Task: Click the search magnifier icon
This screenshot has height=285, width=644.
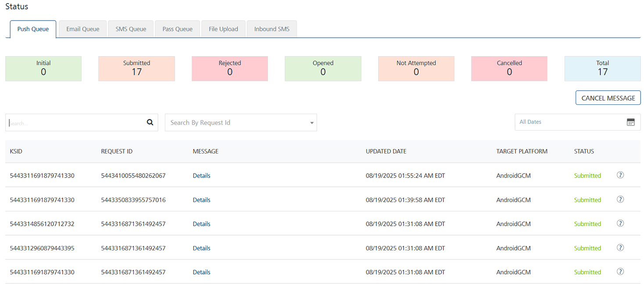Action: tap(150, 123)
